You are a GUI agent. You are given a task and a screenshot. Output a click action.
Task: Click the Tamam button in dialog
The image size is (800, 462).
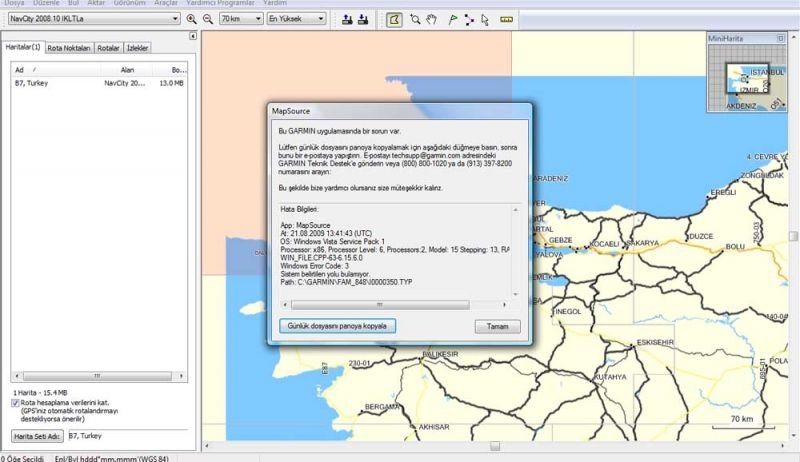[x=497, y=326]
